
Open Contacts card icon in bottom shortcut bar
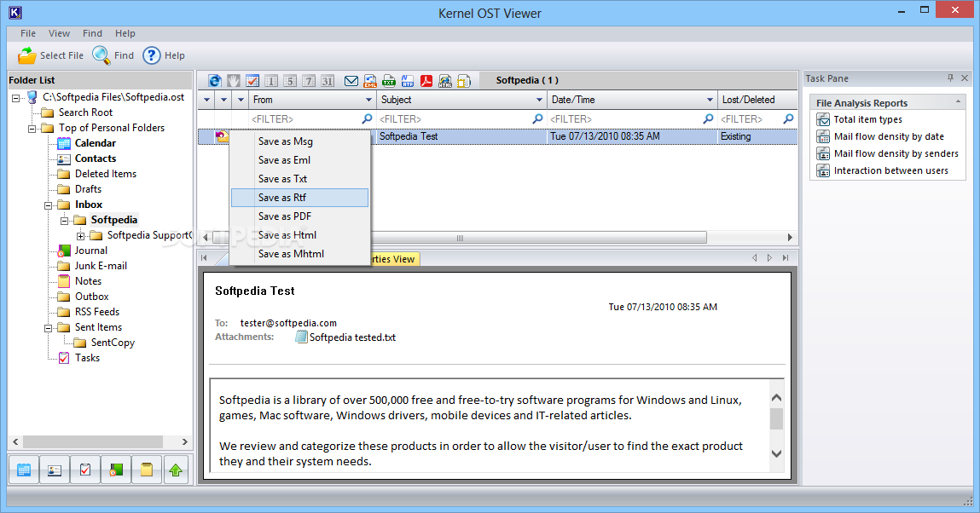click(x=55, y=470)
